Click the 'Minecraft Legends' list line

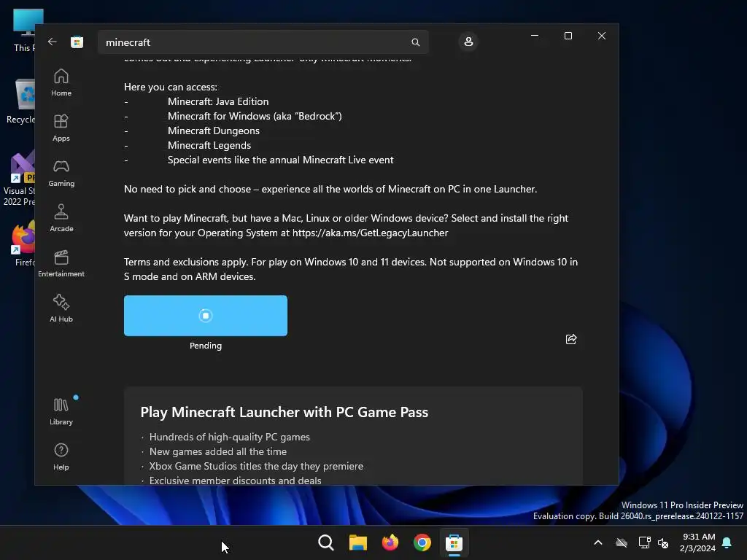click(209, 145)
